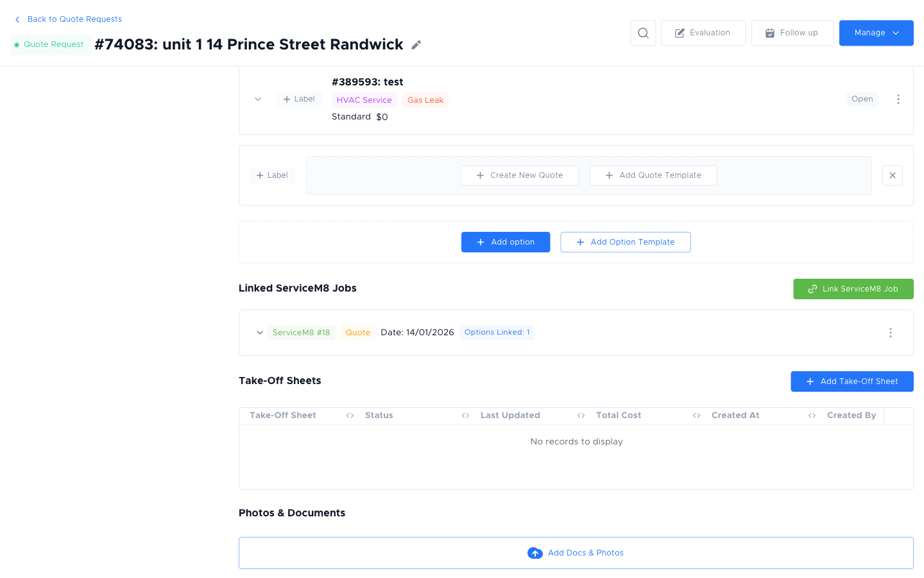
Task: Click the Gas Leak tag
Action: point(425,100)
